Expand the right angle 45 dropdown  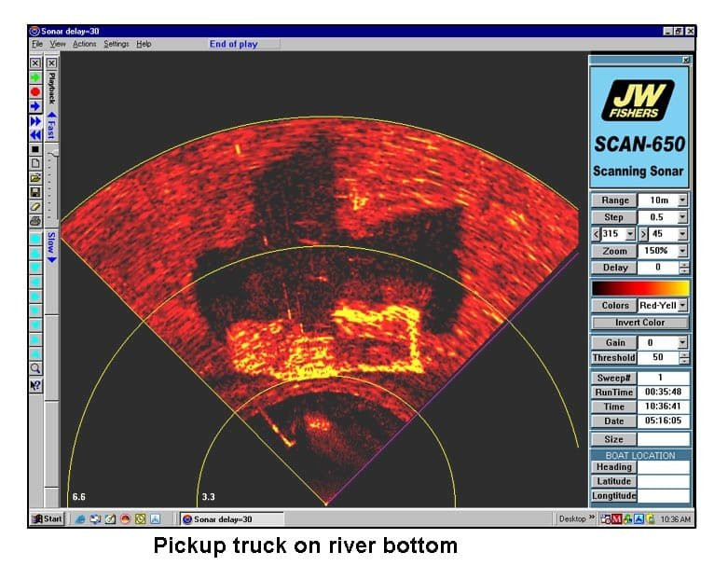[x=682, y=233]
